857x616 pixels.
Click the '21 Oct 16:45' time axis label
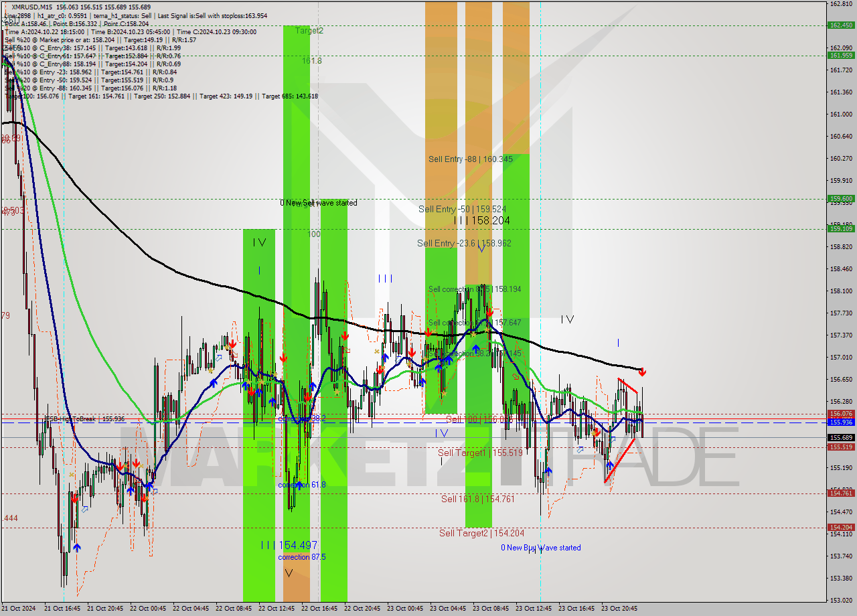(x=62, y=609)
